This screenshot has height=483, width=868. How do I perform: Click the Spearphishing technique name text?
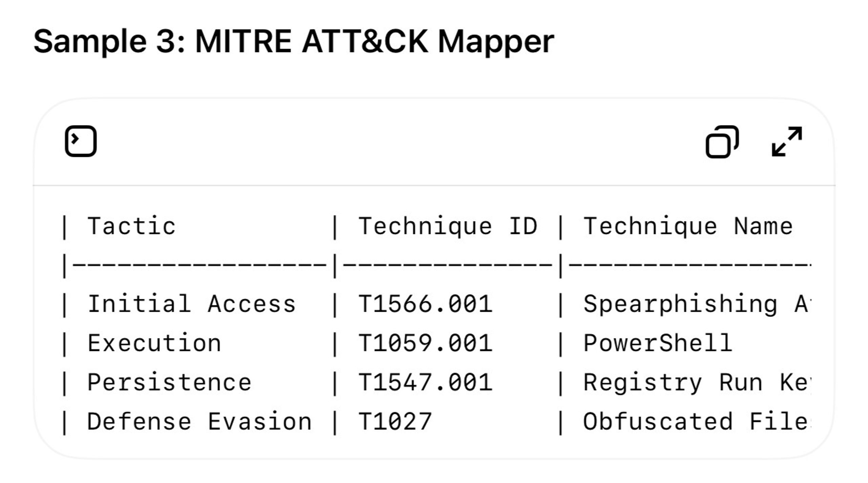tap(680, 304)
